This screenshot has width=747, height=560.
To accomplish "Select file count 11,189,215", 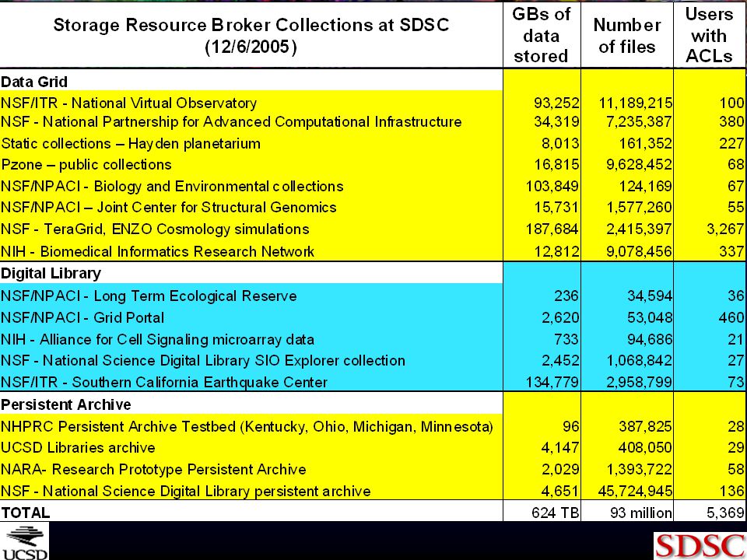I will click(636, 103).
